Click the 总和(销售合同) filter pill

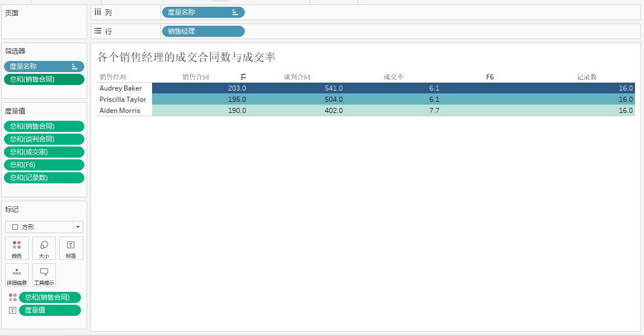[44, 79]
